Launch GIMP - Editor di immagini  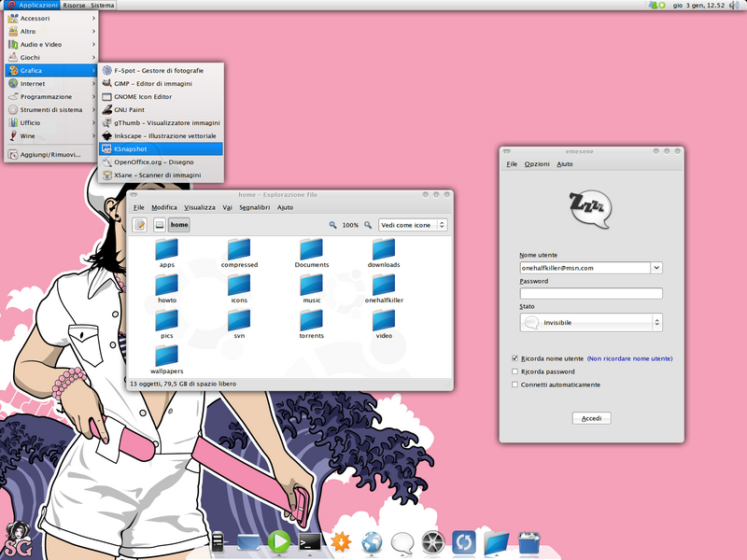click(x=161, y=83)
